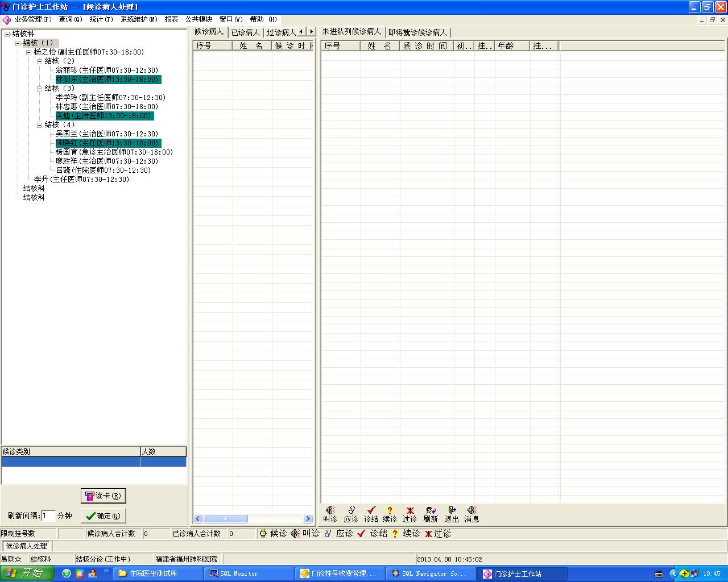728x582 pixels.
Task: Click the 年龄 column header
Action: [x=512, y=46]
